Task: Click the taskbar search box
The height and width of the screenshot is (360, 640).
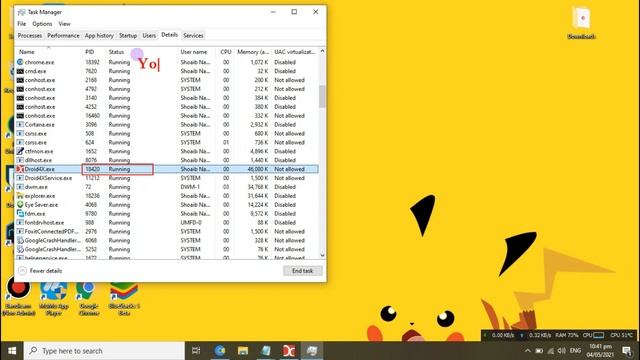Action: (104, 351)
